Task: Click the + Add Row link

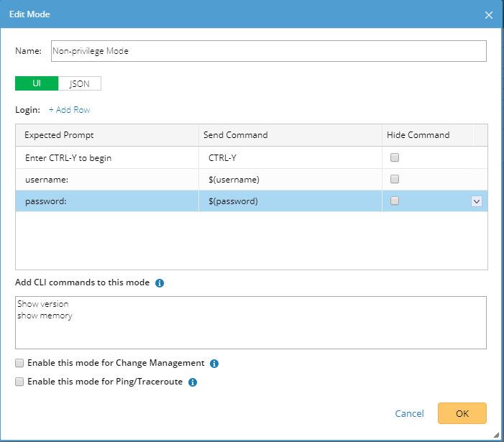Action: [x=69, y=110]
